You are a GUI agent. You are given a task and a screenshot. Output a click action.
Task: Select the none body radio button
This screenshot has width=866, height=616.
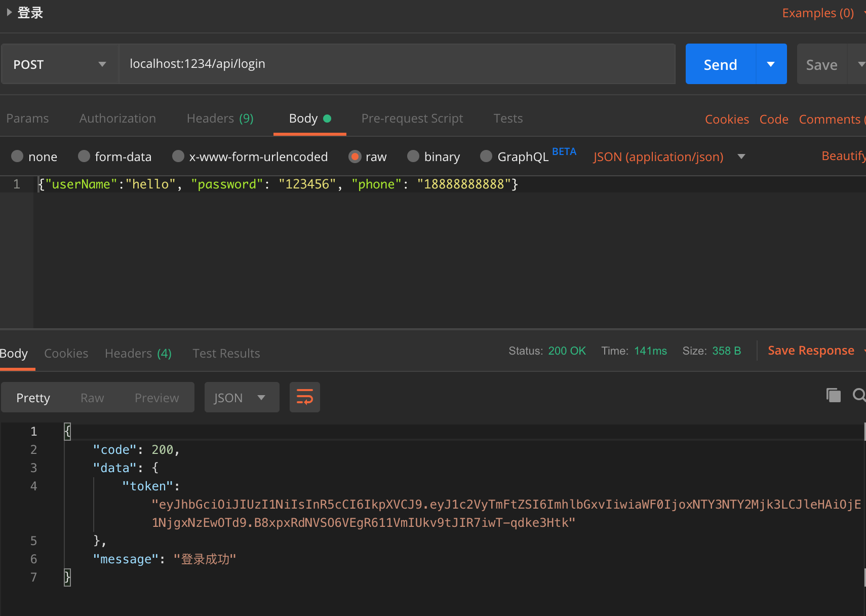click(x=17, y=157)
